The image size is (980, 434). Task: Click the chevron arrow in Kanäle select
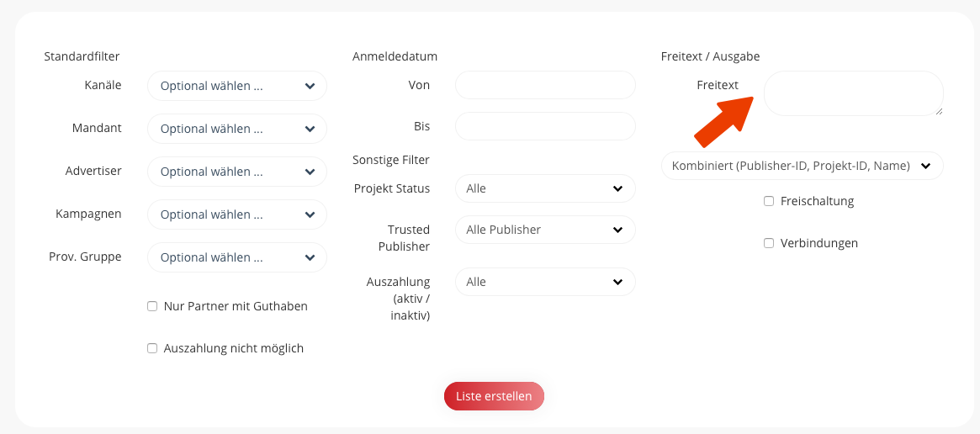pos(310,86)
